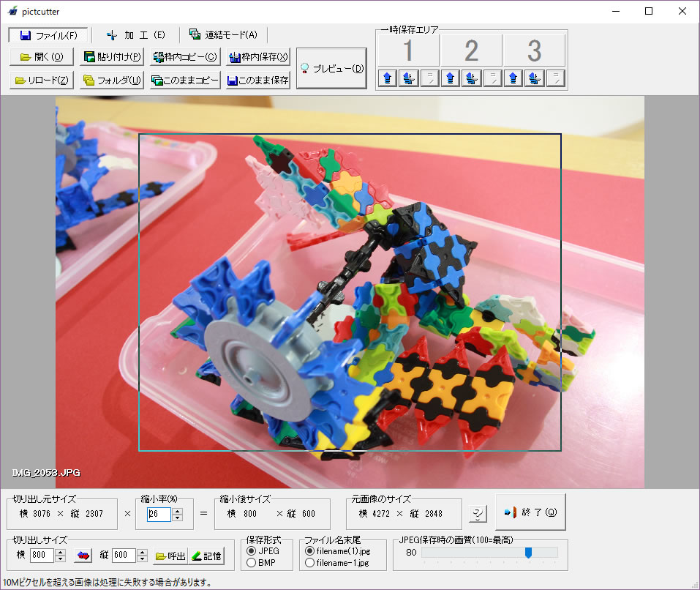Store whole image in temporary slot 1
Viewport: 700px width, 590px height.
click(387, 78)
